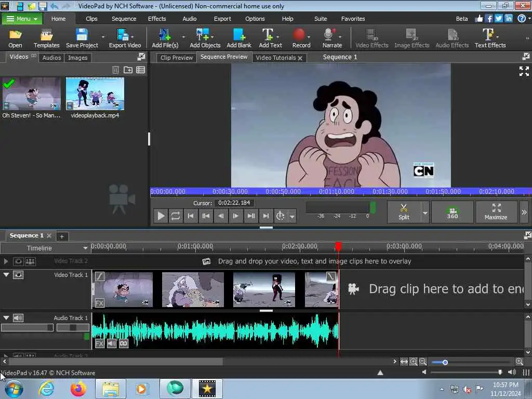Click the fullscreen preview icon

pyautogui.click(x=524, y=71)
